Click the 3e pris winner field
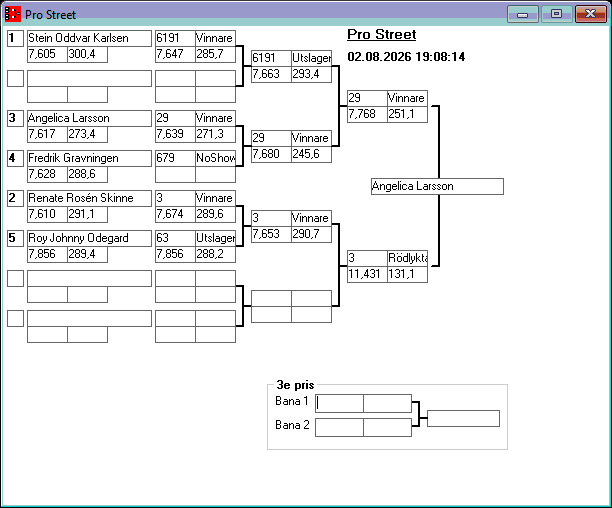The height and width of the screenshot is (508, 612). coord(463,418)
